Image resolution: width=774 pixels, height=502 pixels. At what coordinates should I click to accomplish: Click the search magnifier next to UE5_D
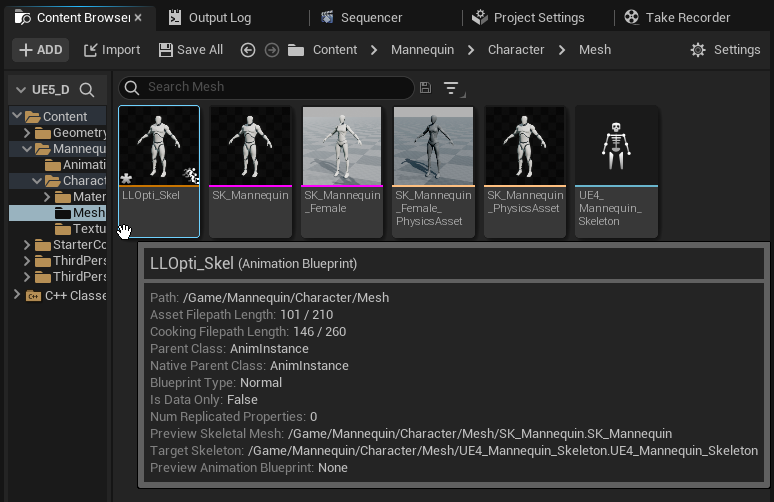click(x=87, y=90)
